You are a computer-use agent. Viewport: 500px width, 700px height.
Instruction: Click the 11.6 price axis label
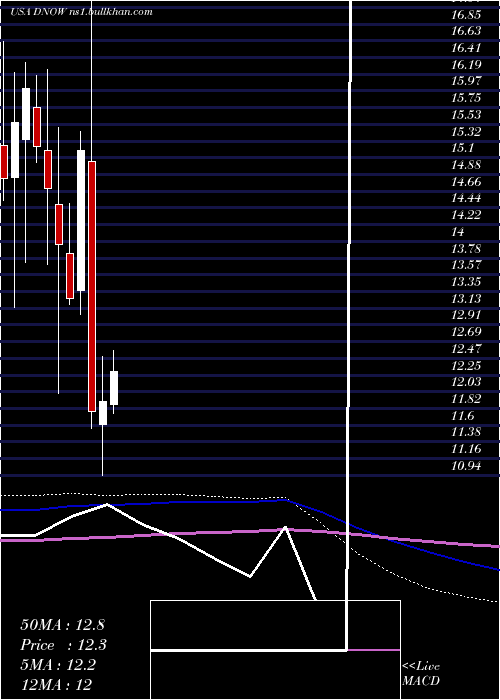coord(463,416)
